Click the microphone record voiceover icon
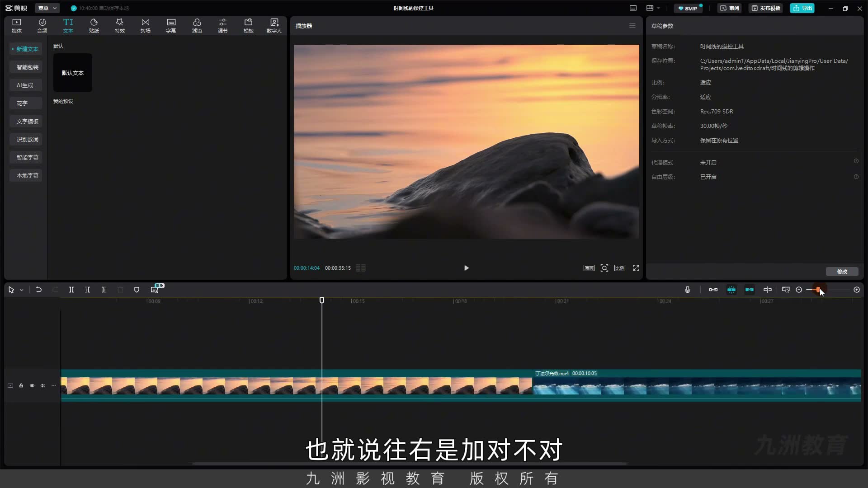 pyautogui.click(x=688, y=290)
